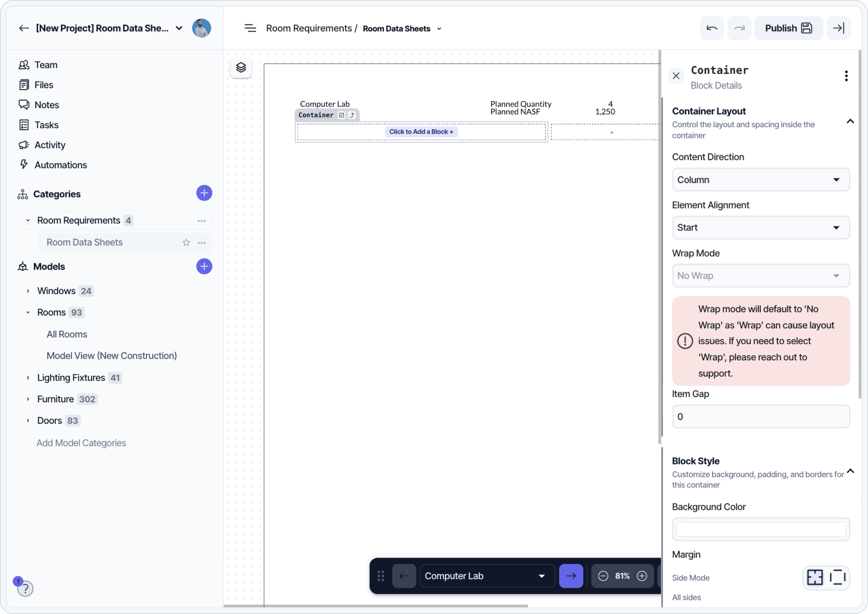Click the Background Color field
The image size is (868, 614).
tap(761, 529)
